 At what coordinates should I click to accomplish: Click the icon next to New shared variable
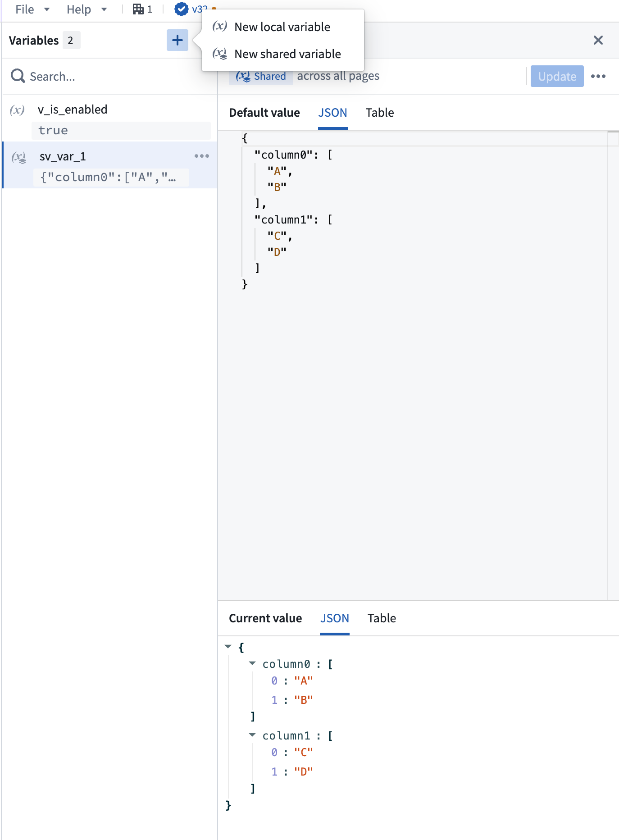click(220, 54)
